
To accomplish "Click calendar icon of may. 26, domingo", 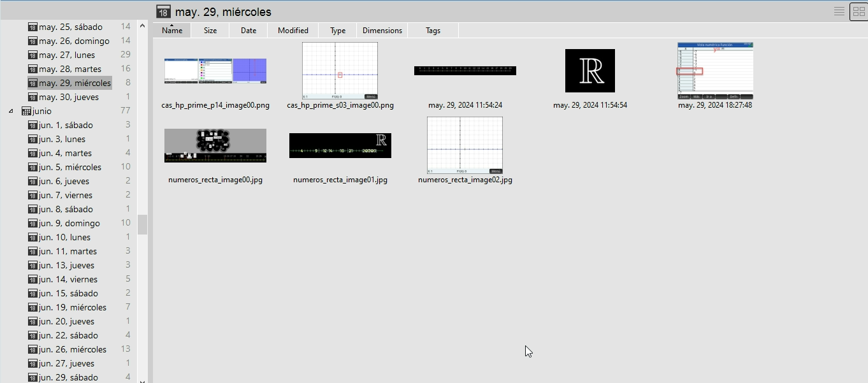I will (33, 41).
